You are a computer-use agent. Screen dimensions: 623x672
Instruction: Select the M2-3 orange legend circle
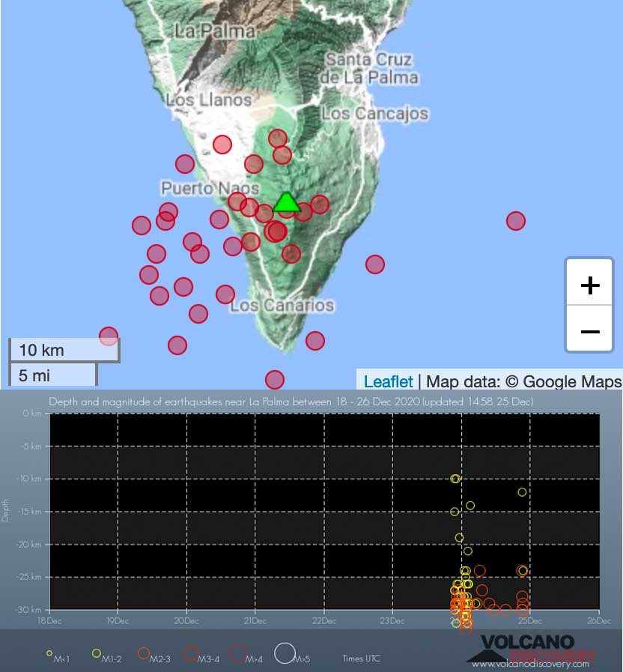point(143,653)
